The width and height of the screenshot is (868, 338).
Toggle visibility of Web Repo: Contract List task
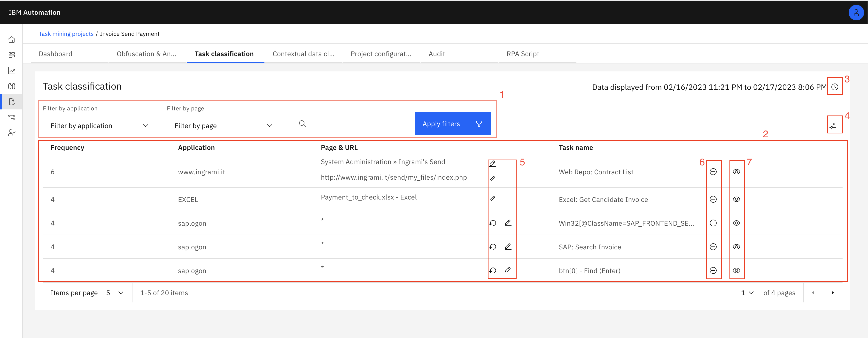[736, 171]
